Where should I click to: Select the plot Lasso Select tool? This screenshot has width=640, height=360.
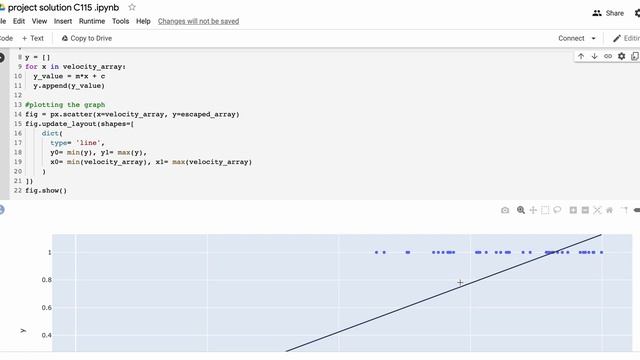[x=557, y=210]
